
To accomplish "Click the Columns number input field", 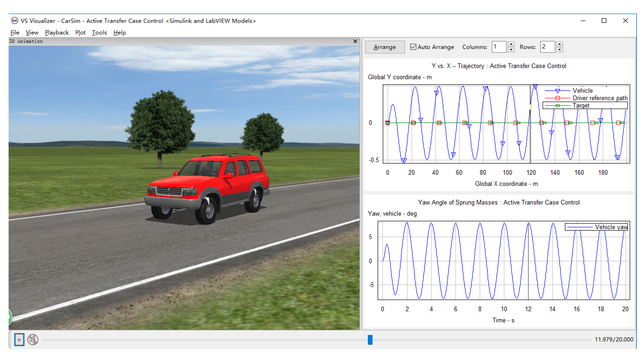I will click(x=499, y=47).
